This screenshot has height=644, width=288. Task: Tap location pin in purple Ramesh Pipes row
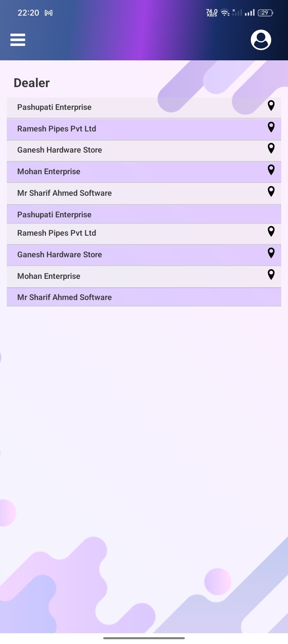tap(271, 127)
